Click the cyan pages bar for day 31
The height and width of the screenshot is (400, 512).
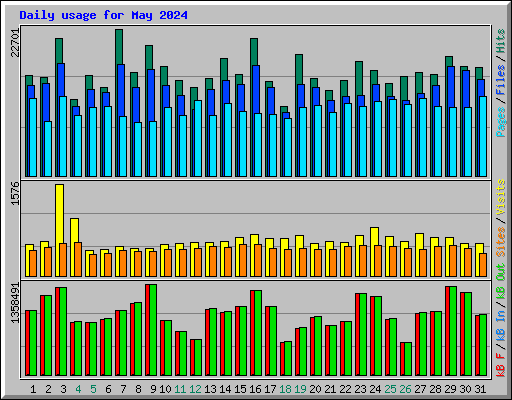click(483, 136)
